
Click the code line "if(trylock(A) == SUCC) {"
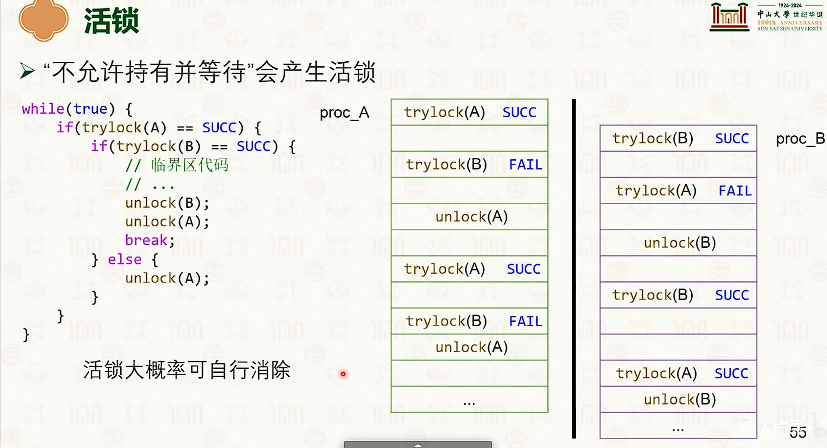point(159,128)
